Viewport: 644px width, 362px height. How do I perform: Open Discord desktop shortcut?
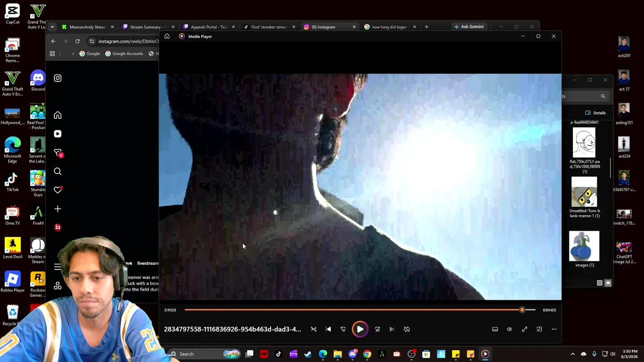[38, 80]
